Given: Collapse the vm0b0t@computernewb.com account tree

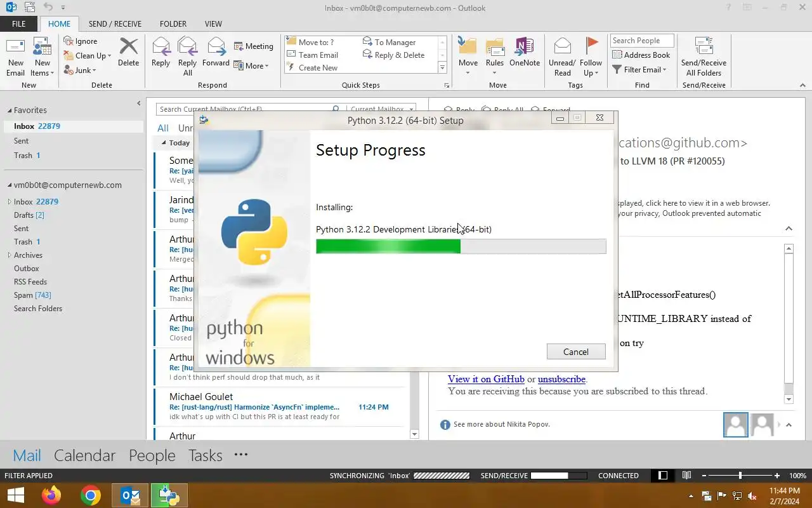Looking at the screenshot, I should pyautogui.click(x=10, y=185).
